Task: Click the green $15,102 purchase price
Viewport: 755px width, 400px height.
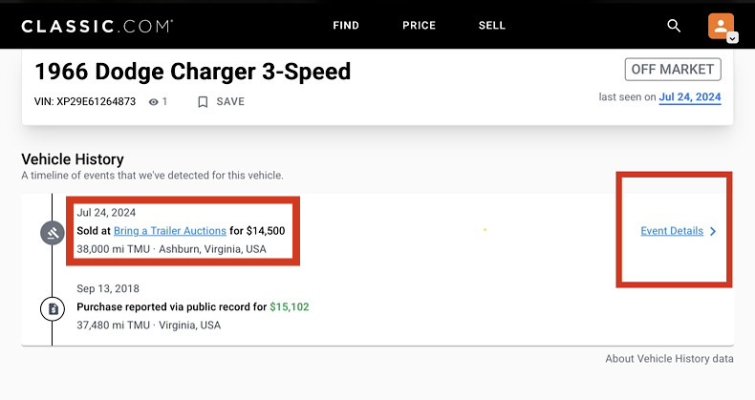Action: coord(289,307)
